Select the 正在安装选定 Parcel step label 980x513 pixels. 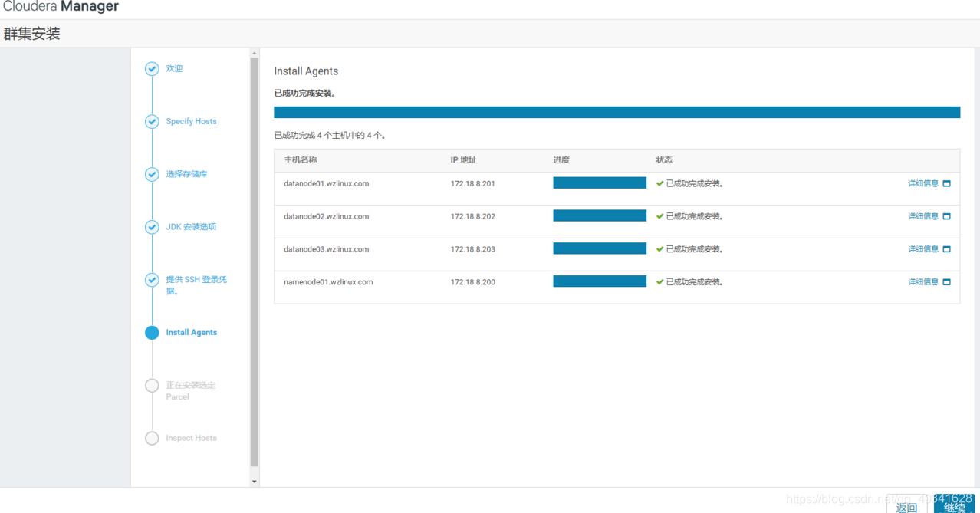[190, 391]
